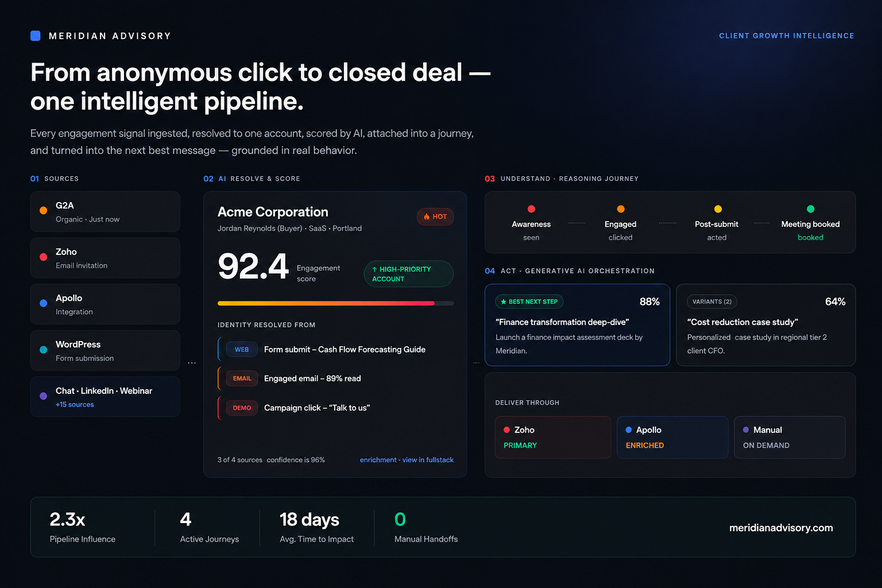The height and width of the screenshot is (588, 882).
Task: Choose Manual ON DEMAND delivery channel
Action: [x=790, y=437]
